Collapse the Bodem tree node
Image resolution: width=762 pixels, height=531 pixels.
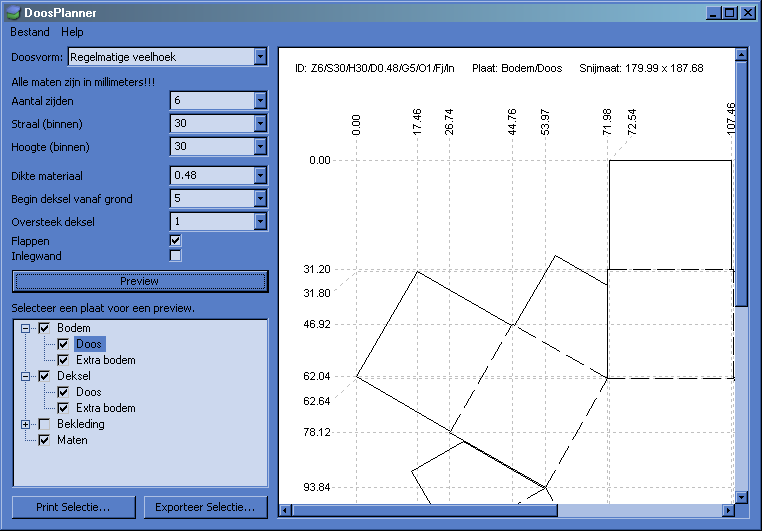pyautogui.click(x=26, y=328)
